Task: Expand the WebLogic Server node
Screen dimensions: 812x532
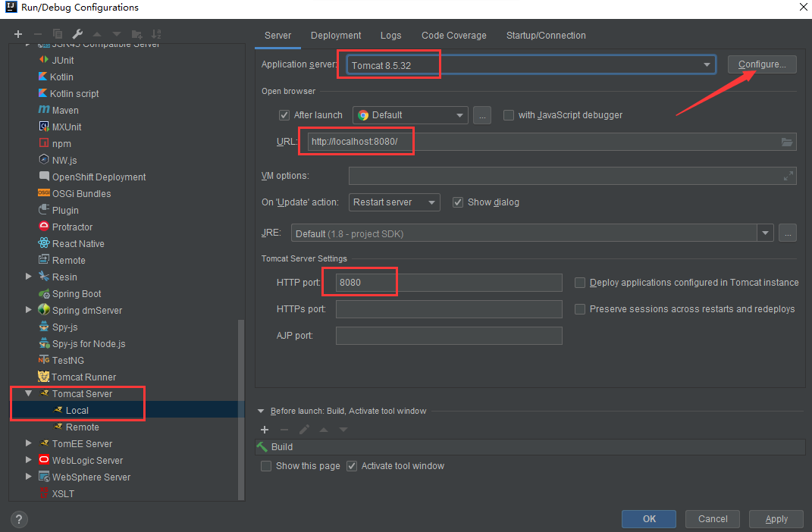Action: (x=29, y=460)
